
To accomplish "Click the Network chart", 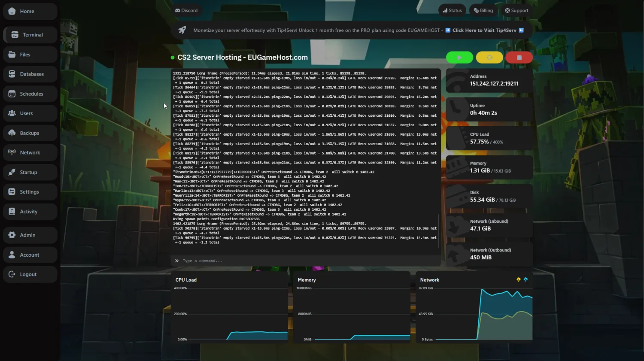I will 474,307.
